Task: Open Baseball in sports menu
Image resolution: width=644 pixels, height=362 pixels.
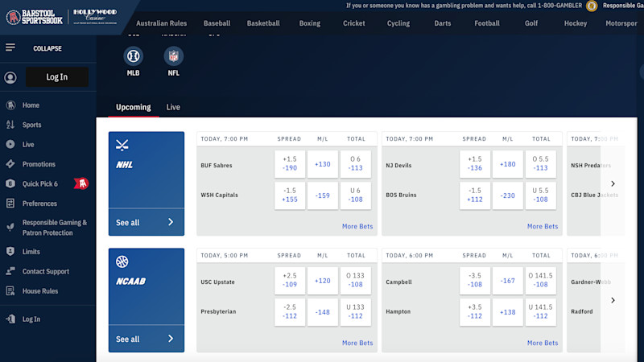Action: (217, 23)
